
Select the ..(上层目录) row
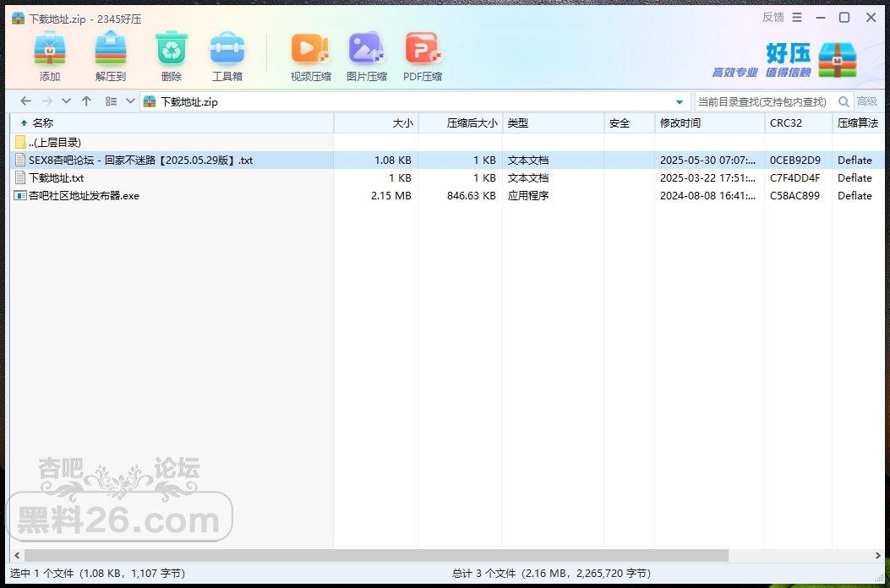(x=447, y=143)
